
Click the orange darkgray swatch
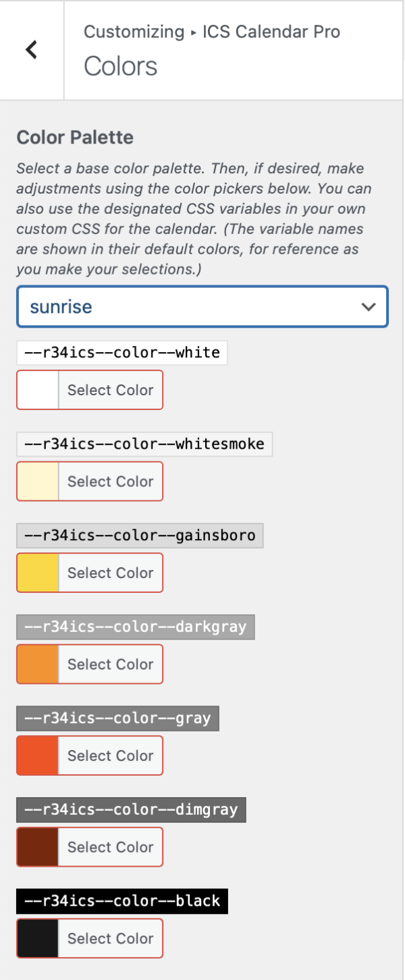point(36,664)
